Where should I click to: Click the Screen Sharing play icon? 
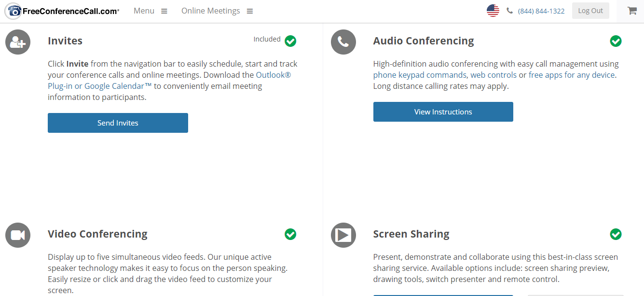(343, 235)
